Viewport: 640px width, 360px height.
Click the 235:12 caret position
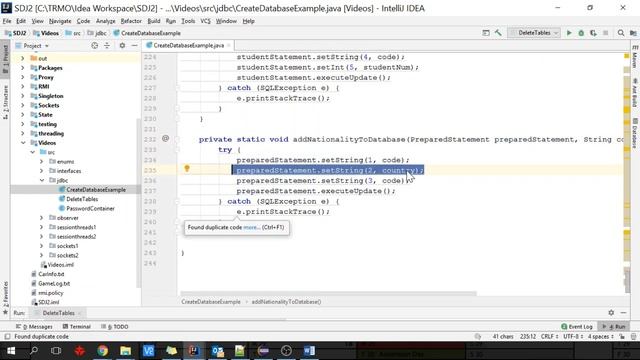[528, 337]
